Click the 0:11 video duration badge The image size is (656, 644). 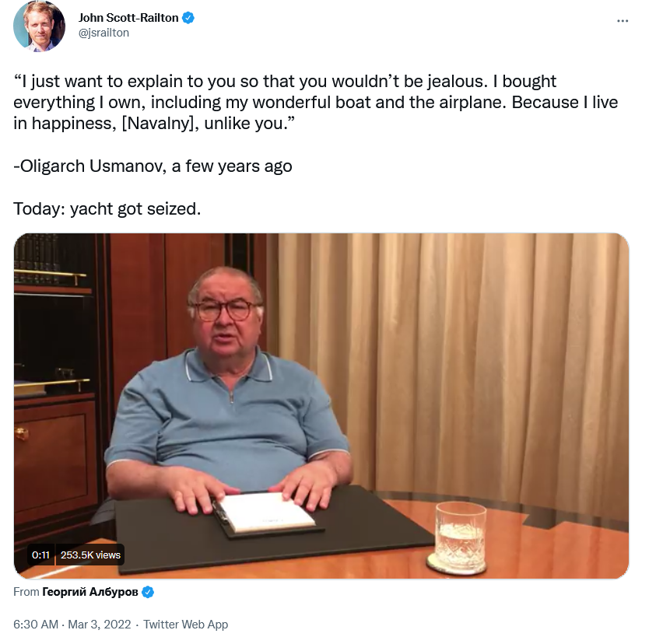[x=40, y=555]
